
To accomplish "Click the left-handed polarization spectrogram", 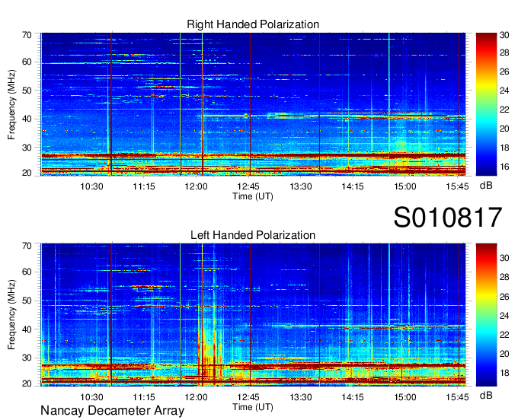I will (x=253, y=315).
